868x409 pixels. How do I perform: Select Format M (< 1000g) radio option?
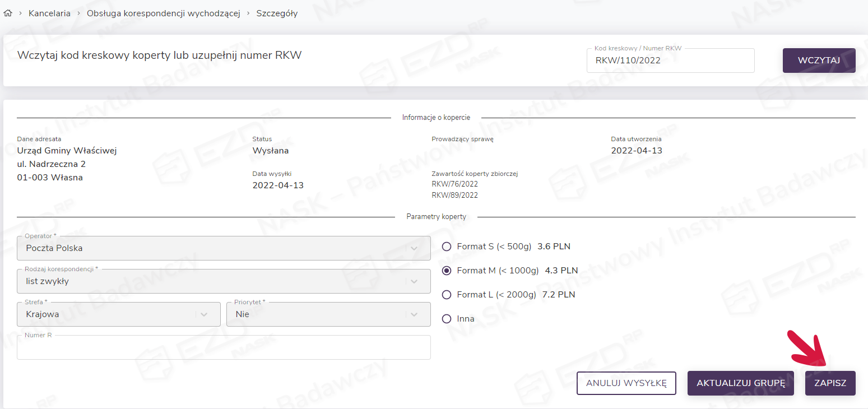pyautogui.click(x=447, y=271)
